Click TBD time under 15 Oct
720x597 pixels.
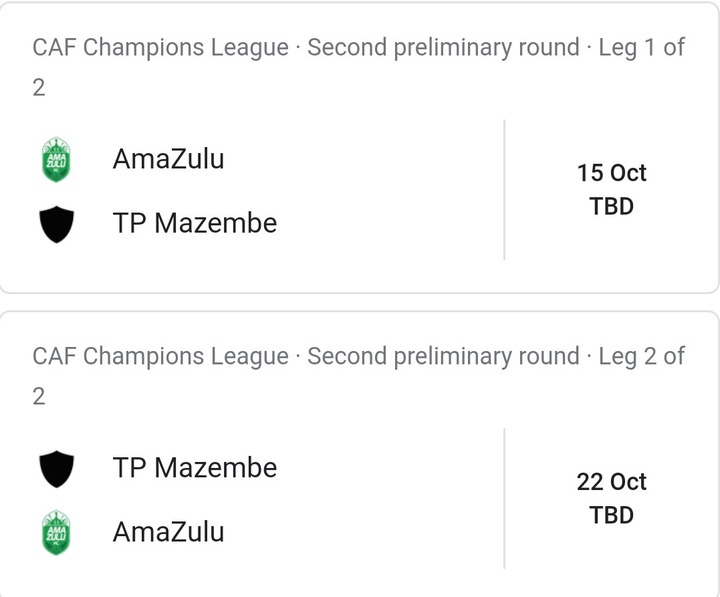tap(612, 206)
